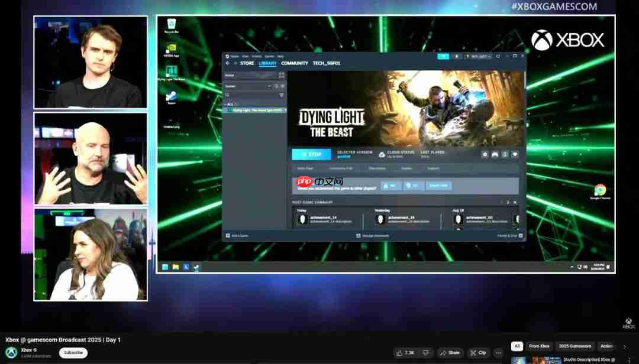Click the game info icon next to controller
This screenshot has width=639, height=364.
coord(504,154)
